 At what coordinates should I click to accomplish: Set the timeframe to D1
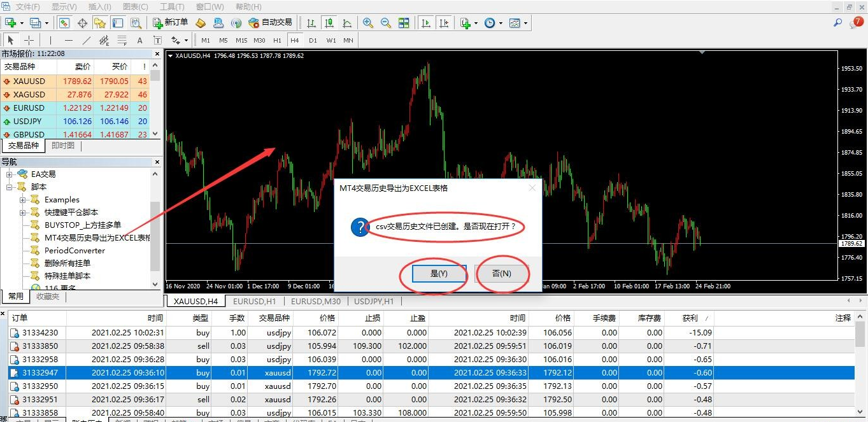coord(313,40)
